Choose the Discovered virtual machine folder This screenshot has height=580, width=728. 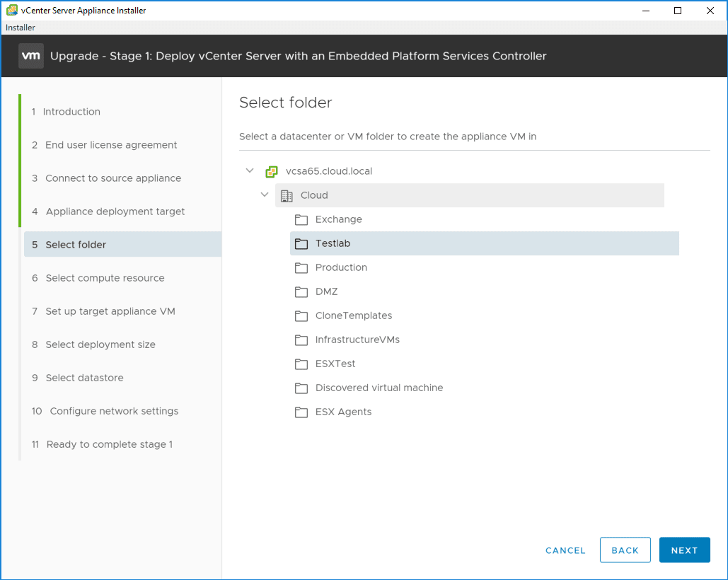tap(379, 388)
